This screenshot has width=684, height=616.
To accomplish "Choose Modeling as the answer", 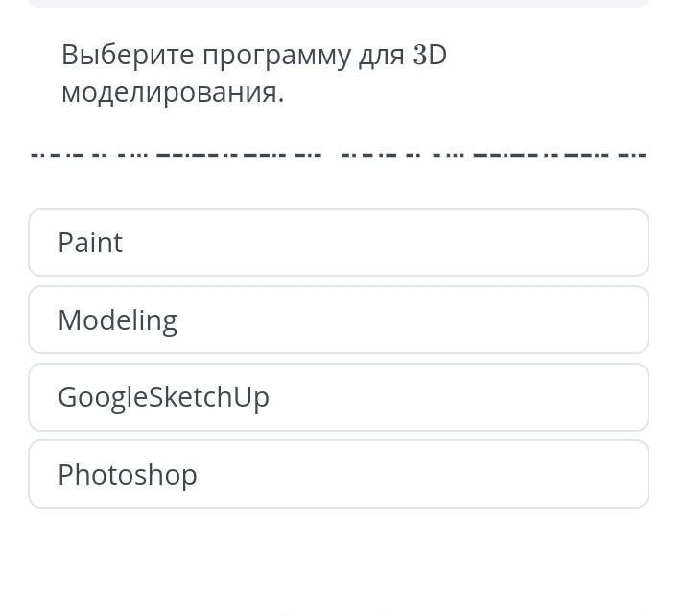I will 339,320.
